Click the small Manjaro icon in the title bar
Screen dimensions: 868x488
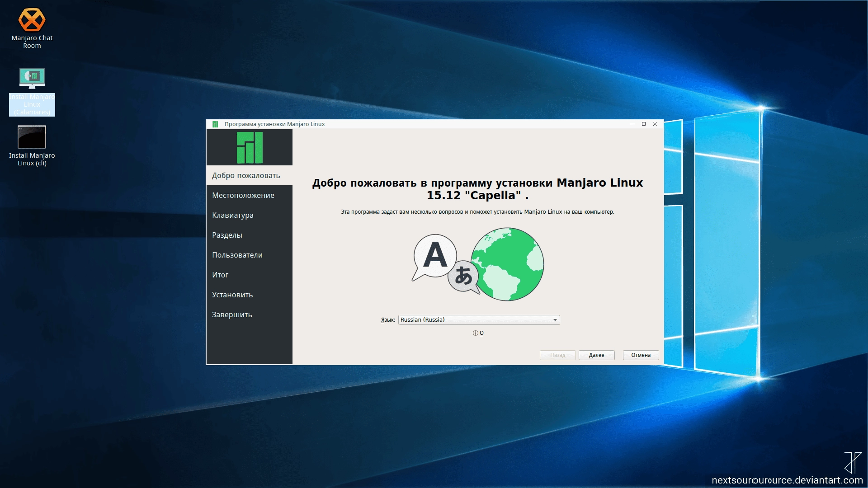pyautogui.click(x=215, y=124)
